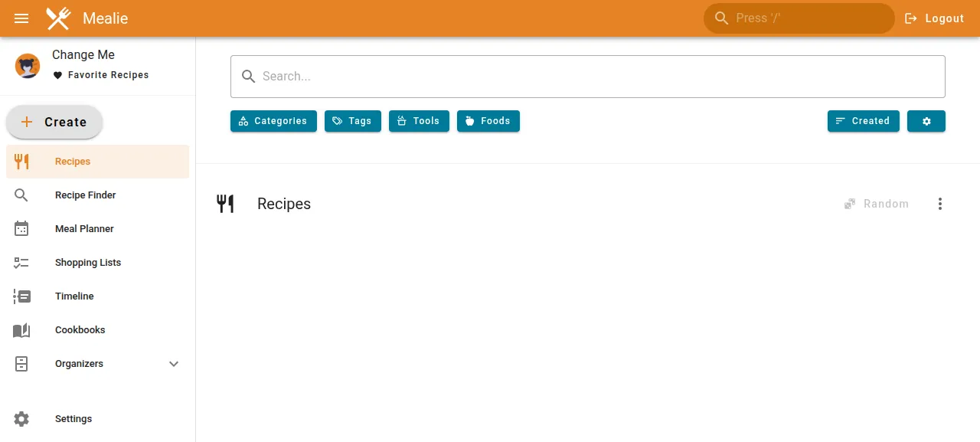The width and height of the screenshot is (980, 442).
Task: Click the Mealie crossed utensils logo
Action: tap(58, 18)
